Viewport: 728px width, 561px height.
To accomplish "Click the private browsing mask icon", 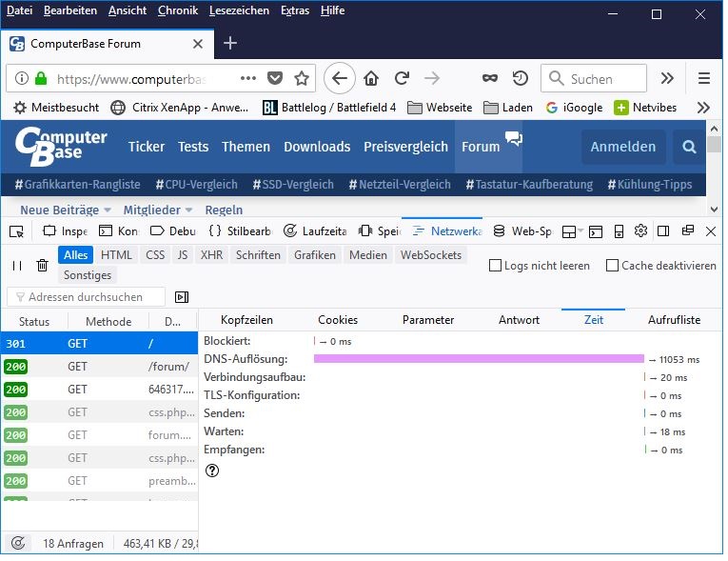I will (x=489, y=78).
